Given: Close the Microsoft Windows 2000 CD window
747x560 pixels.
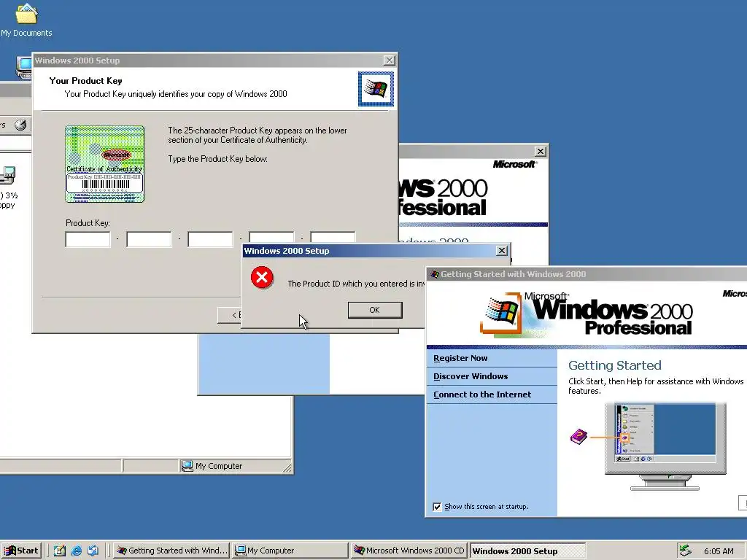Looking at the screenshot, I should coord(541,152).
